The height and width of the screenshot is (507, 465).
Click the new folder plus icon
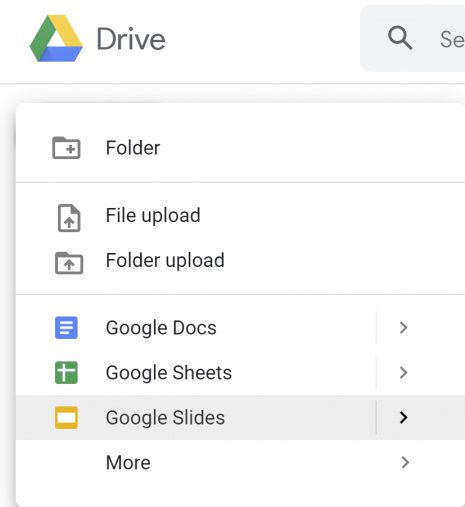pyautogui.click(x=66, y=148)
